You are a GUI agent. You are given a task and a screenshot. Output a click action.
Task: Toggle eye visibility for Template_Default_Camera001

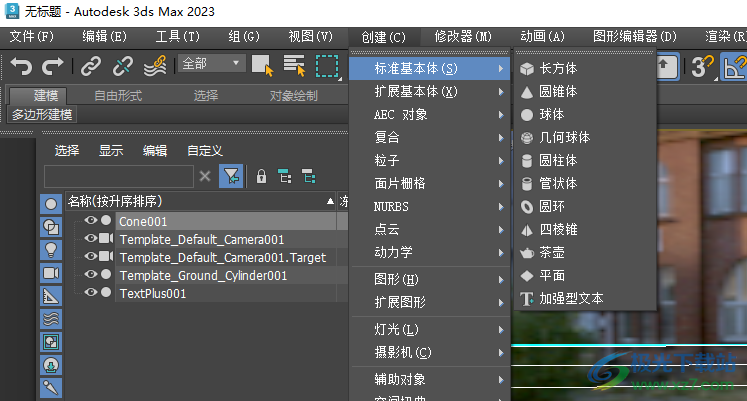click(91, 238)
